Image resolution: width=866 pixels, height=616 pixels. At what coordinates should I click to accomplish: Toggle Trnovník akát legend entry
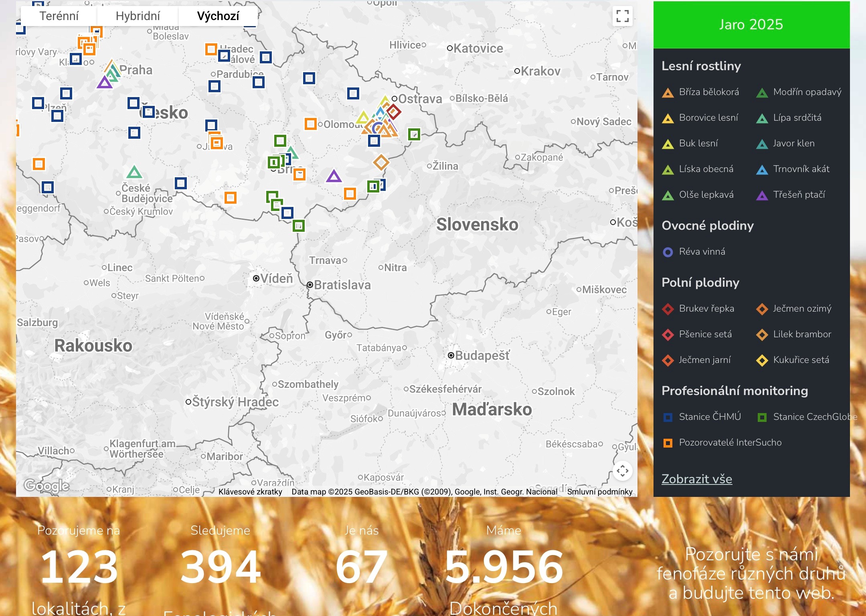coord(793,169)
